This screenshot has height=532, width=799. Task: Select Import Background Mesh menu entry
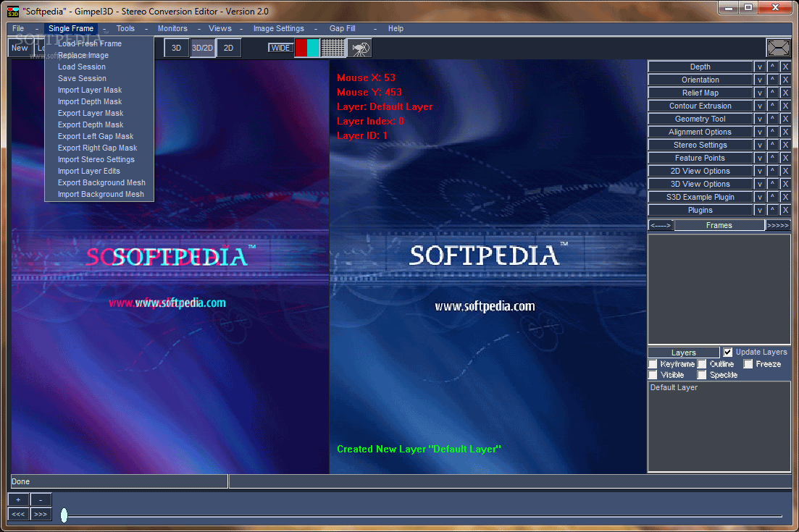101,195
